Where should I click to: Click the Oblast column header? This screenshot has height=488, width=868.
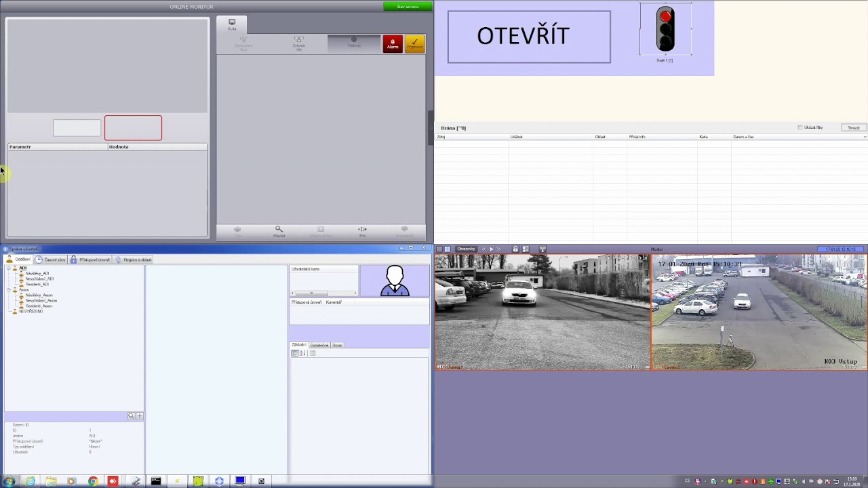(610, 137)
